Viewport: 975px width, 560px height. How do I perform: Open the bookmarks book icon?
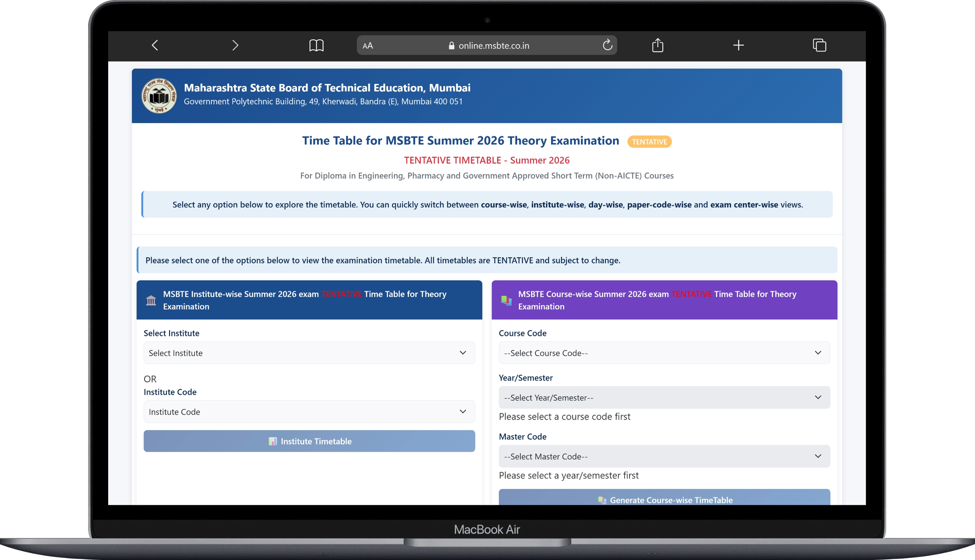coord(316,45)
